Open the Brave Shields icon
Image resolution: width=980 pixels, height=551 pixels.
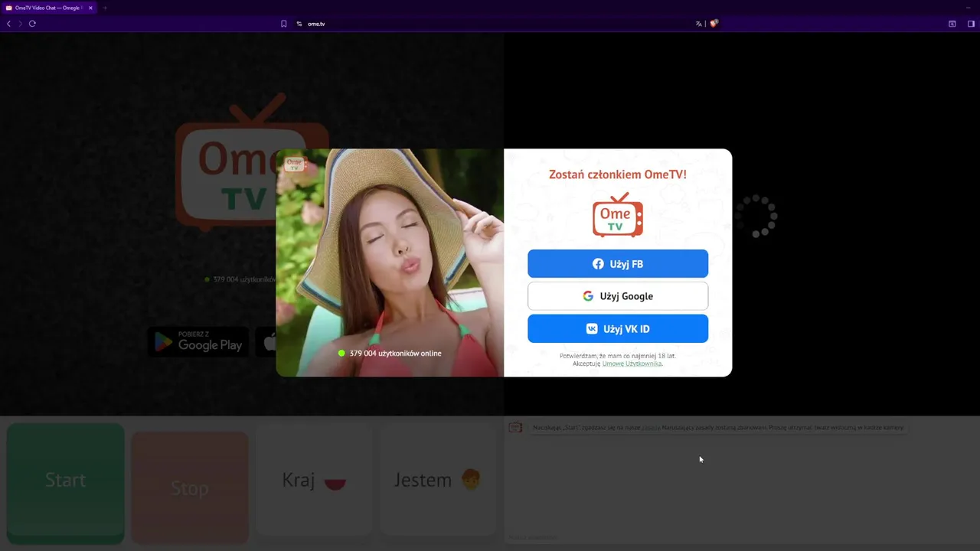(714, 24)
